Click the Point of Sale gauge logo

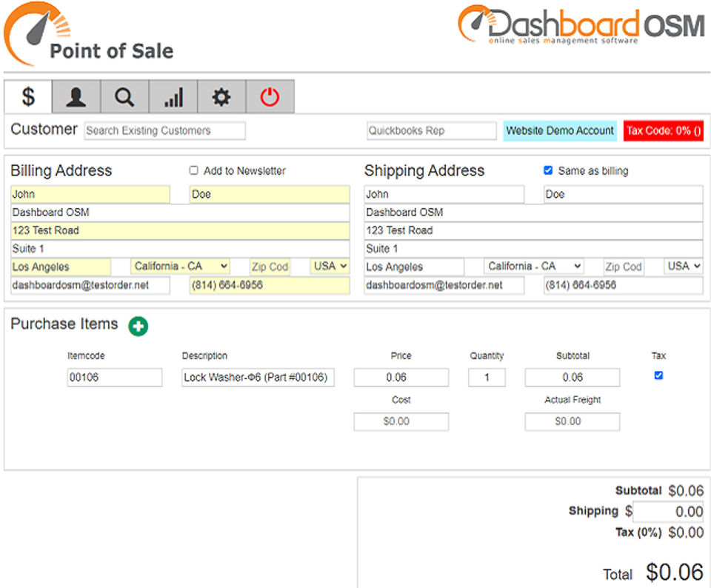coord(88,35)
